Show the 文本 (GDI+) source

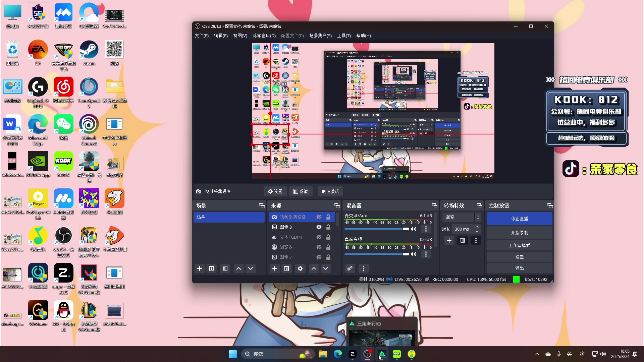[319, 237]
